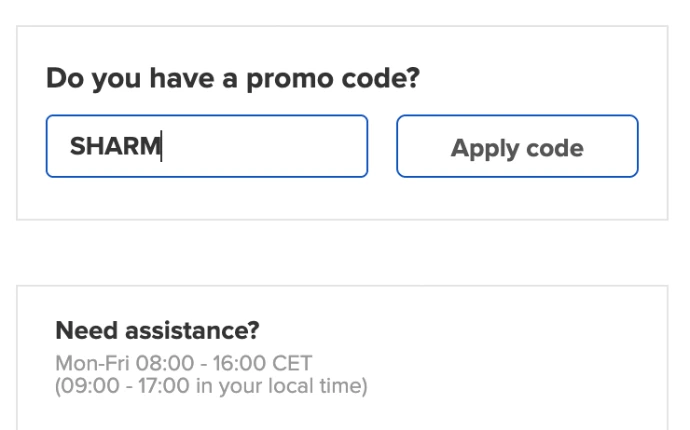The width and height of the screenshot is (690, 430).
Task: Click left edge of the promo input
Action: tap(54, 147)
